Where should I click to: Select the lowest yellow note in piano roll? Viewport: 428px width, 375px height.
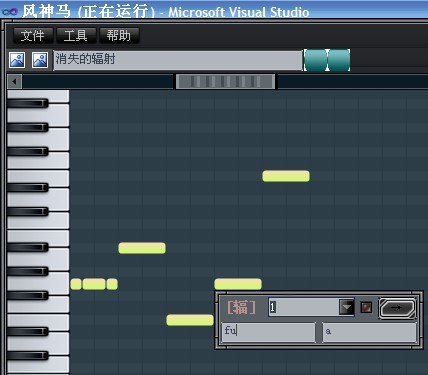[190, 320]
